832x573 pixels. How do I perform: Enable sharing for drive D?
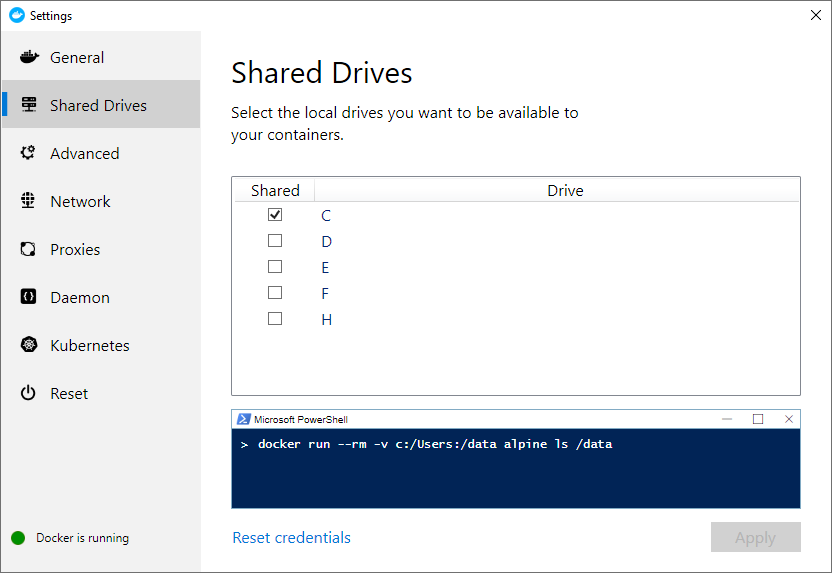tap(275, 240)
